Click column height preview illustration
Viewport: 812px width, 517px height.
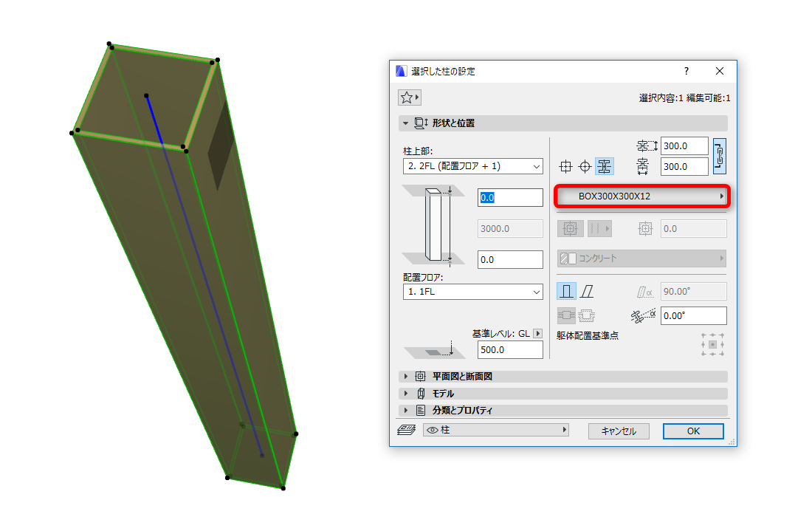[434, 225]
